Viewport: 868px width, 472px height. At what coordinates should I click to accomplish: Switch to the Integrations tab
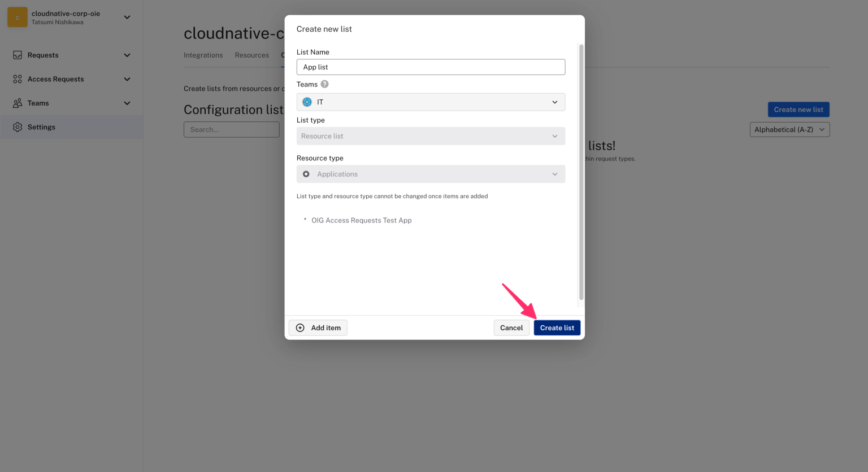coord(203,55)
